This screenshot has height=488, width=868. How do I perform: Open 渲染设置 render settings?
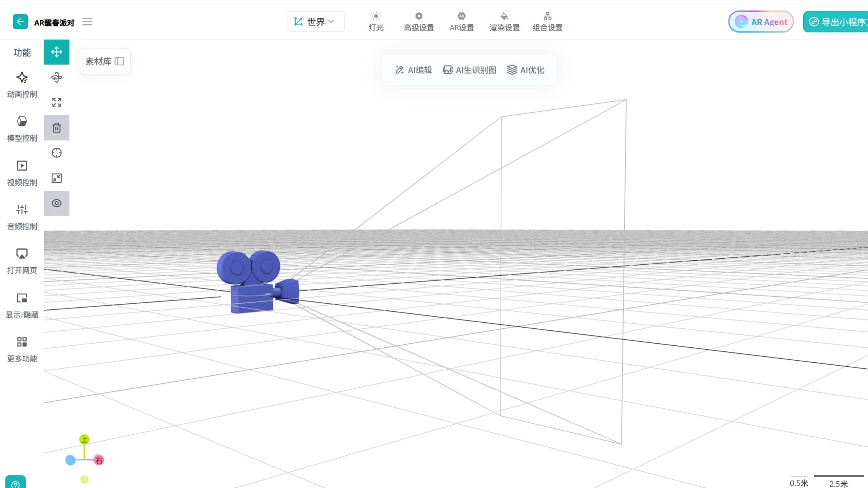point(504,22)
